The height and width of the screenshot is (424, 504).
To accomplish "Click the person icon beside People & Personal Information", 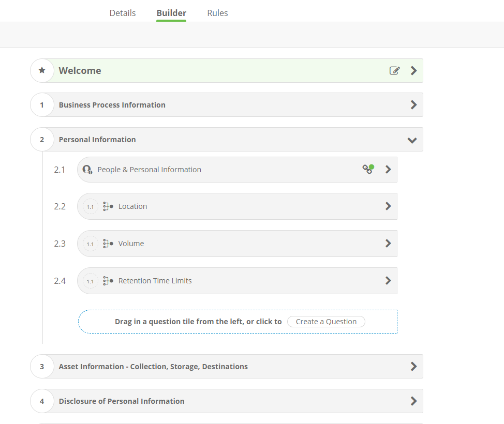I will click(x=87, y=169).
